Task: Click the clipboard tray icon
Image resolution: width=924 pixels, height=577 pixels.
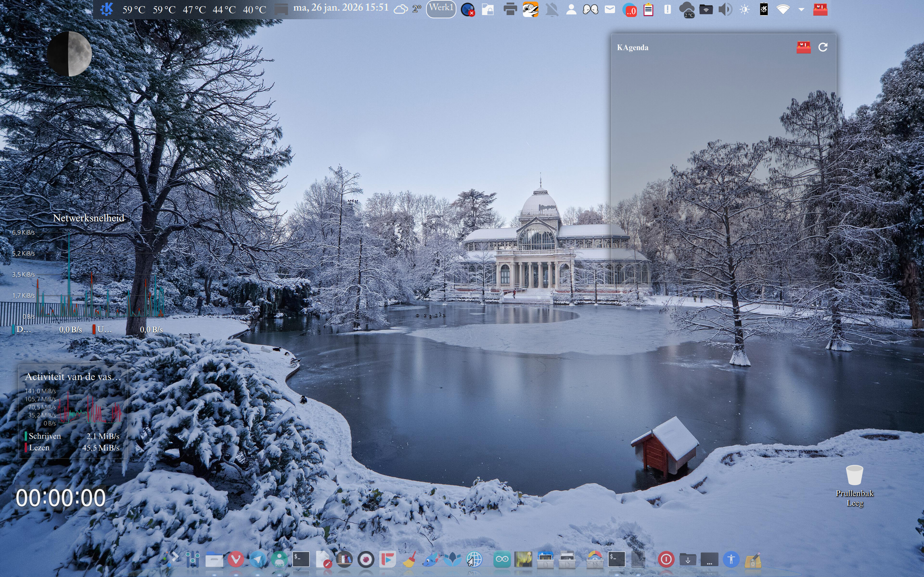Action: tap(648, 10)
